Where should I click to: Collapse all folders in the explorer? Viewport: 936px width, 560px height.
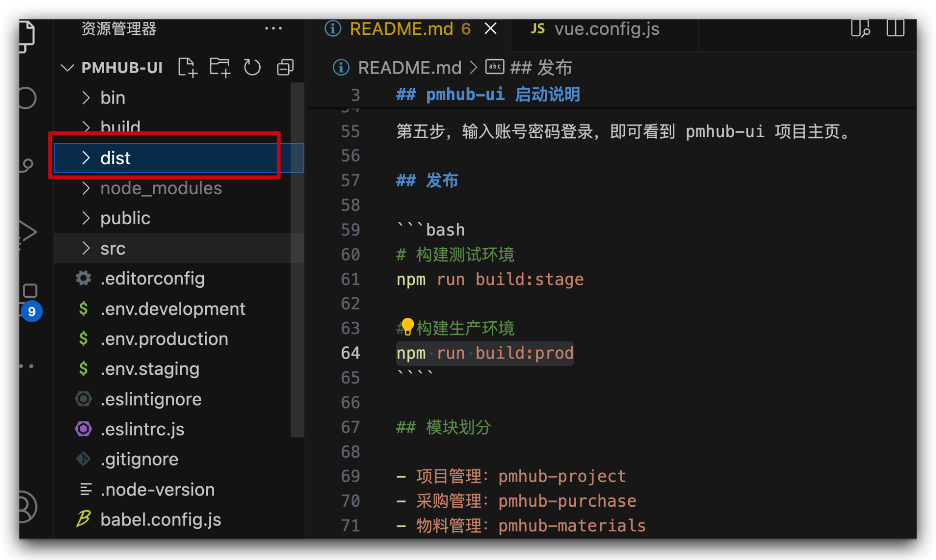(x=285, y=67)
